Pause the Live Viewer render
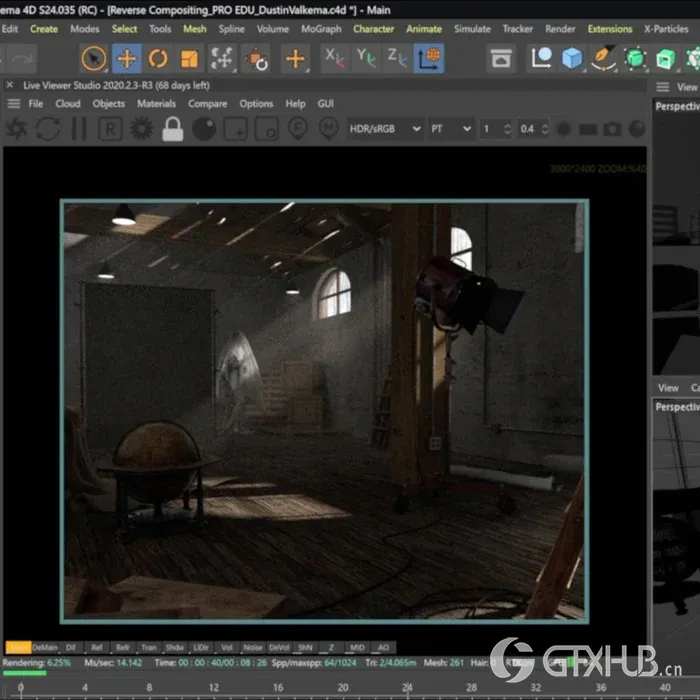The width and height of the screenshot is (700, 700). coord(79,129)
